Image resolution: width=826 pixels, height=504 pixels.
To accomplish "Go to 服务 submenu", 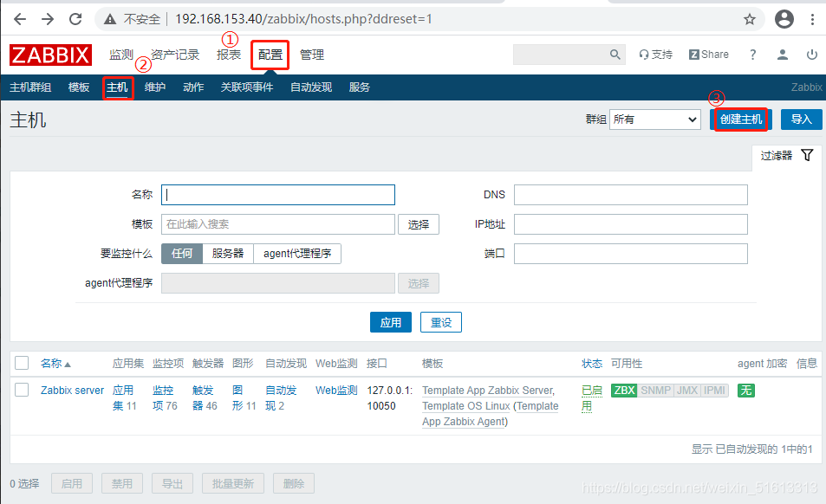I will click(360, 87).
